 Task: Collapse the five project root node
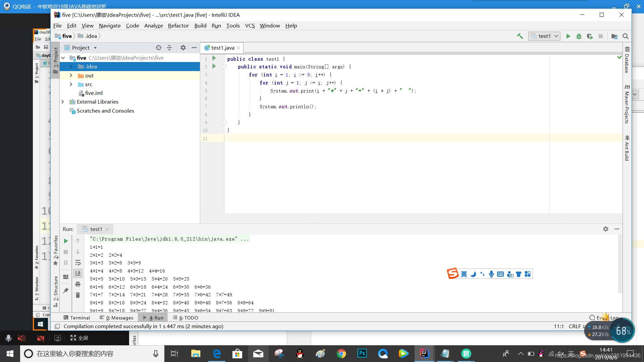[63, 58]
